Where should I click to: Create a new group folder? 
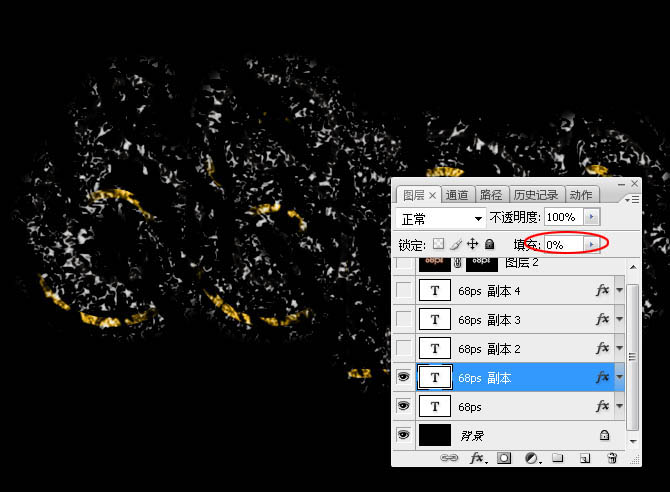coord(557,458)
